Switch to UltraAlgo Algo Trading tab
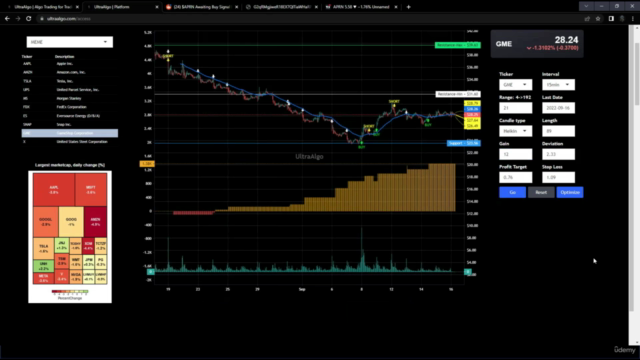Viewport: 640px width, 360px height. pyautogui.click(x=42, y=7)
